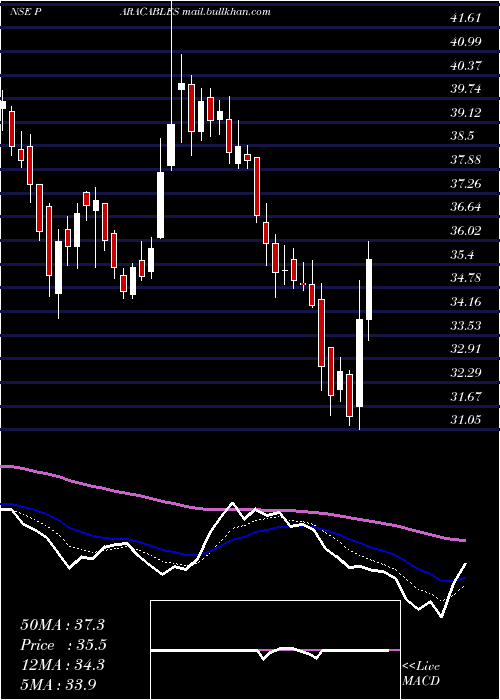Click the 34.16 price axis label
Image resolution: width=500 pixels, height=700 pixels.
tap(466, 302)
